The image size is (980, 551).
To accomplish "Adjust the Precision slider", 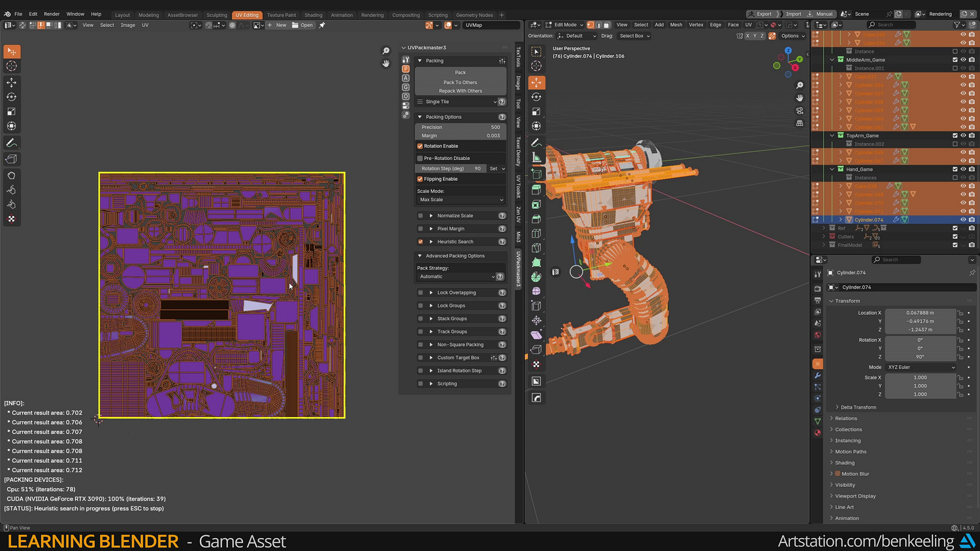I will [x=461, y=127].
